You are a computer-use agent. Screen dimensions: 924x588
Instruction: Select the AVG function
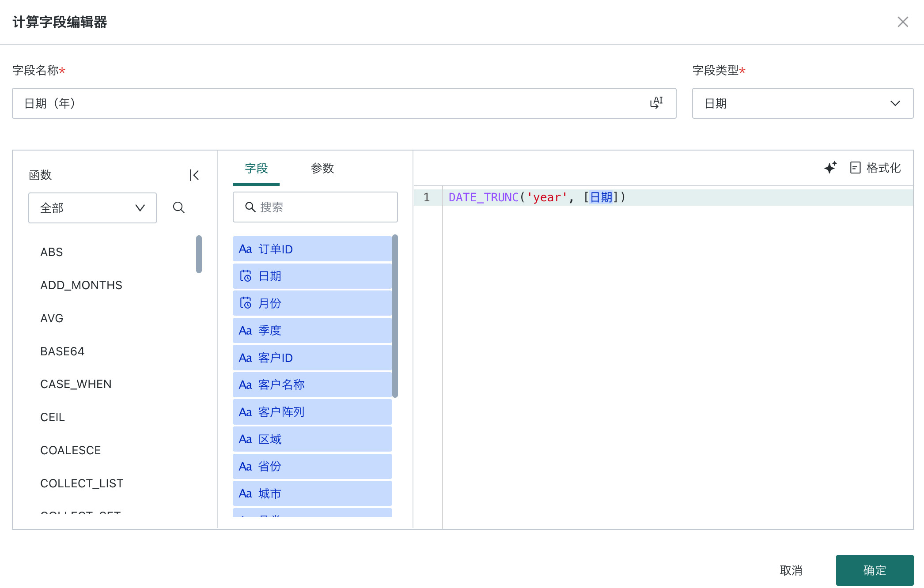click(52, 318)
